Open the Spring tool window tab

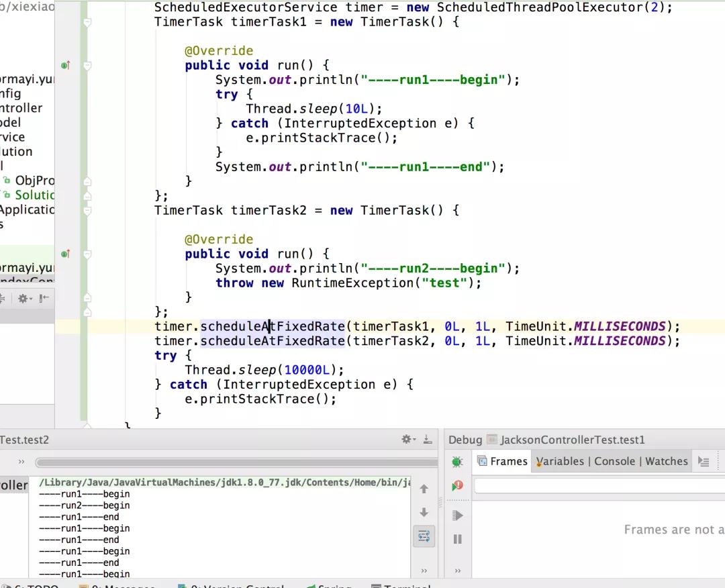point(329,585)
